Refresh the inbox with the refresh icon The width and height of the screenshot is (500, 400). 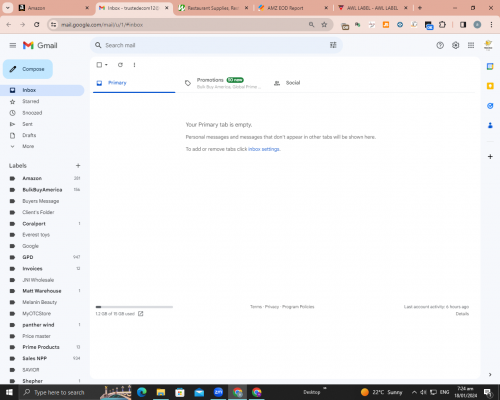[x=120, y=65]
